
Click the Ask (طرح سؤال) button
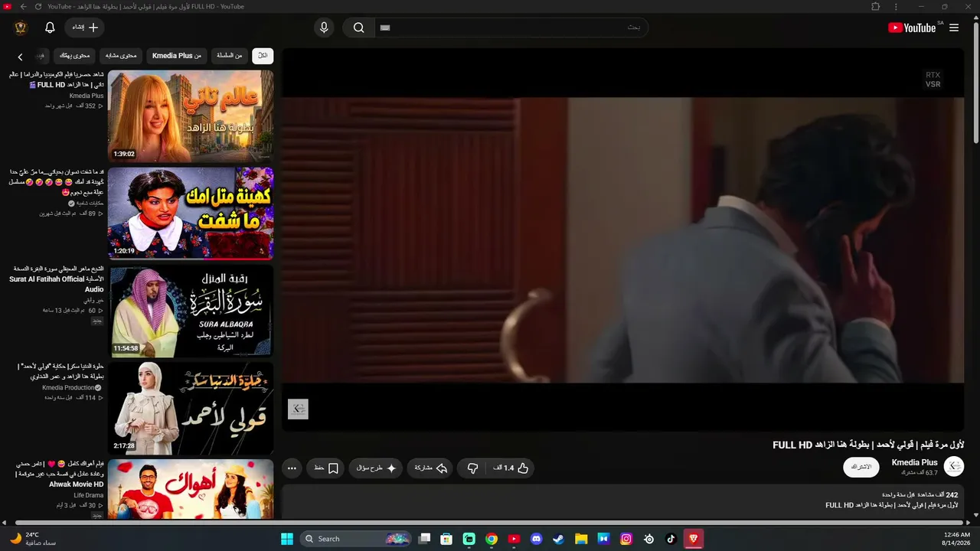[376, 468]
